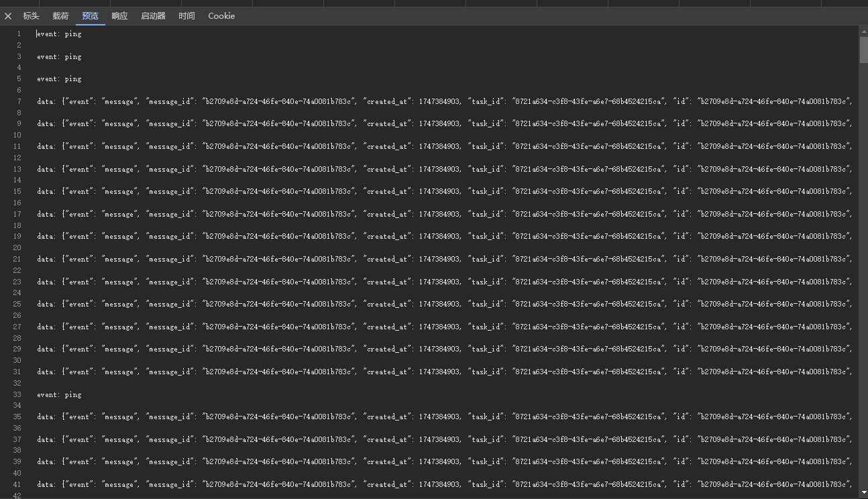Select the 预览 tab
This screenshot has height=499, width=868.
tap(90, 16)
